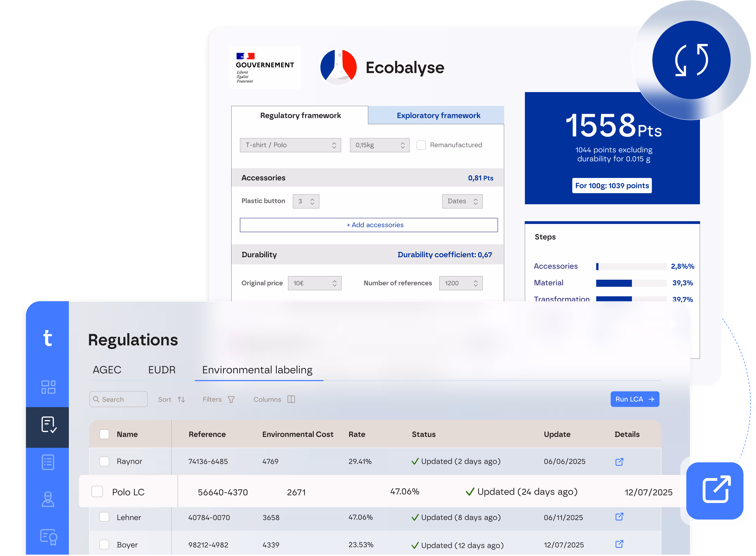Open the dashboard grid icon in sidebar
The height and width of the screenshot is (556, 756).
(x=48, y=387)
